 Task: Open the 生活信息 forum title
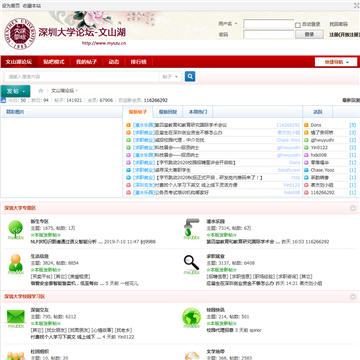pos(40,256)
